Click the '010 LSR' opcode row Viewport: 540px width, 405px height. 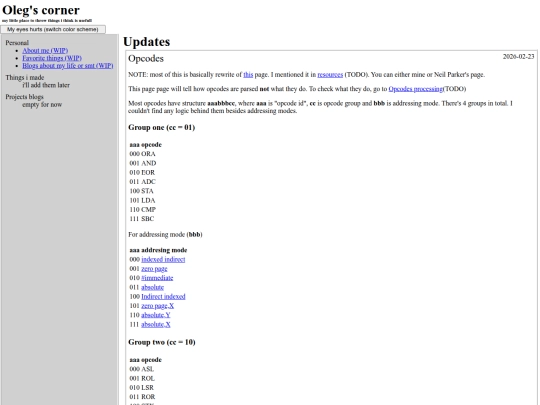point(142,388)
